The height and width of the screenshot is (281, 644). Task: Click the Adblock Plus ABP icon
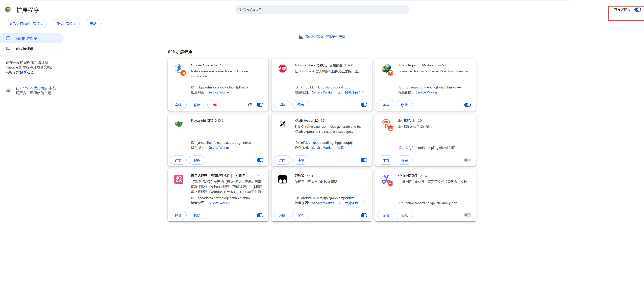[283, 68]
